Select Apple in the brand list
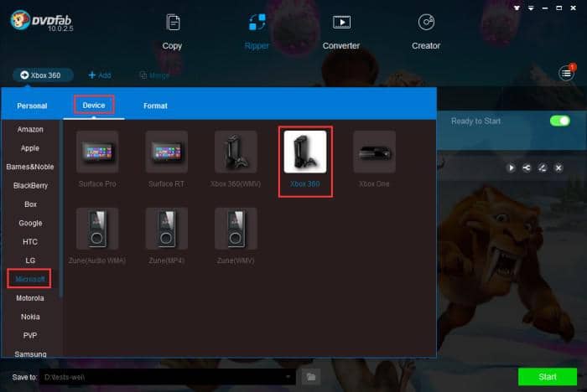The width and height of the screenshot is (587, 392). click(30, 148)
